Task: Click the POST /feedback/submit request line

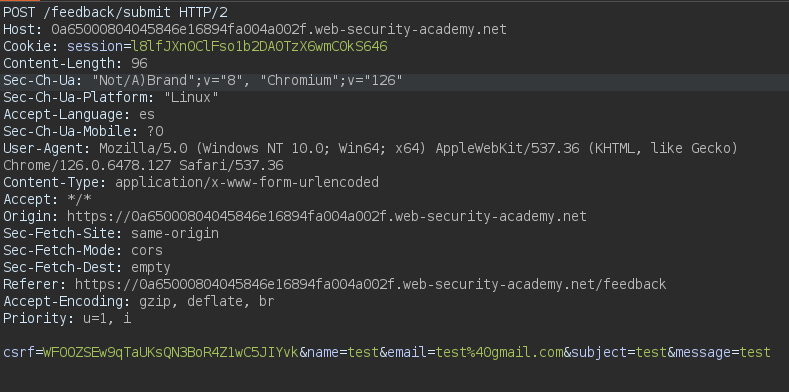Action: (115, 13)
